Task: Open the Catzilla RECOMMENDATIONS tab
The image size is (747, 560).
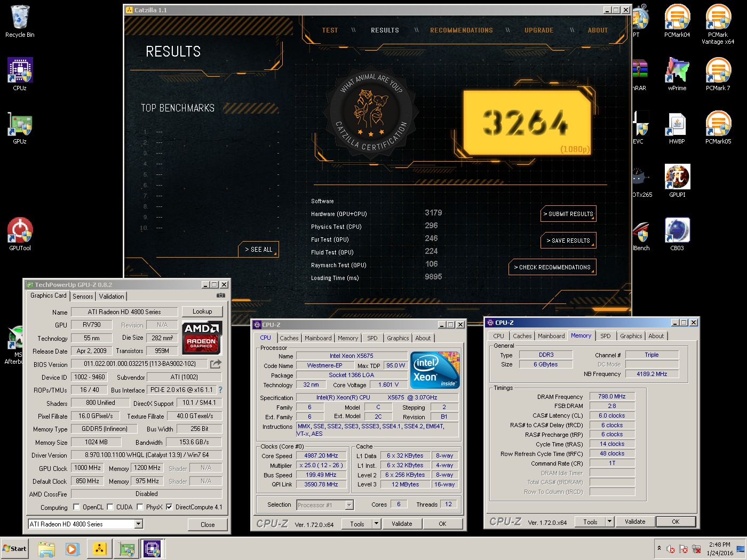Action: point(462,30)
